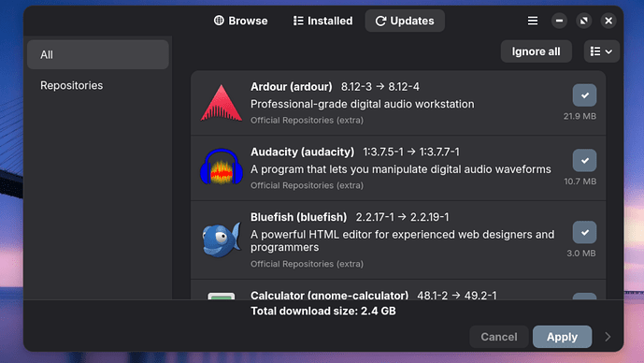Click Audacity version 1:3.7.5-1 → 1:3.7.7-1

411,152
